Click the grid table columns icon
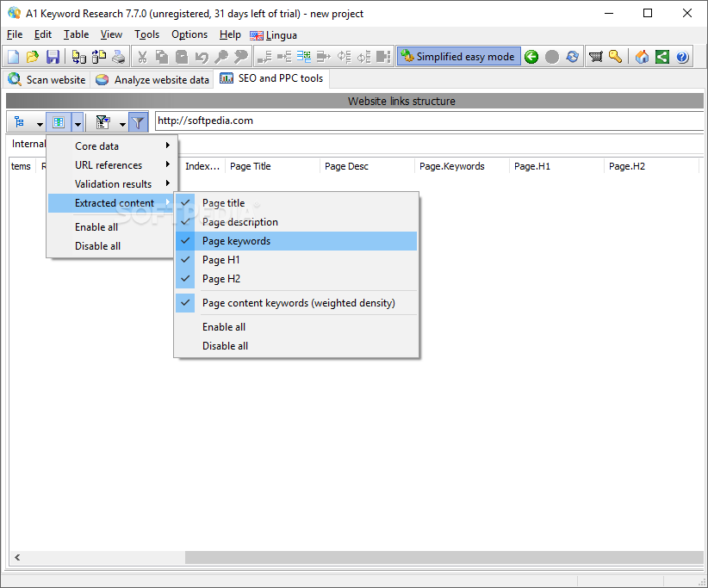This screenshot has width=708, height=588. (x=59, y=122)
